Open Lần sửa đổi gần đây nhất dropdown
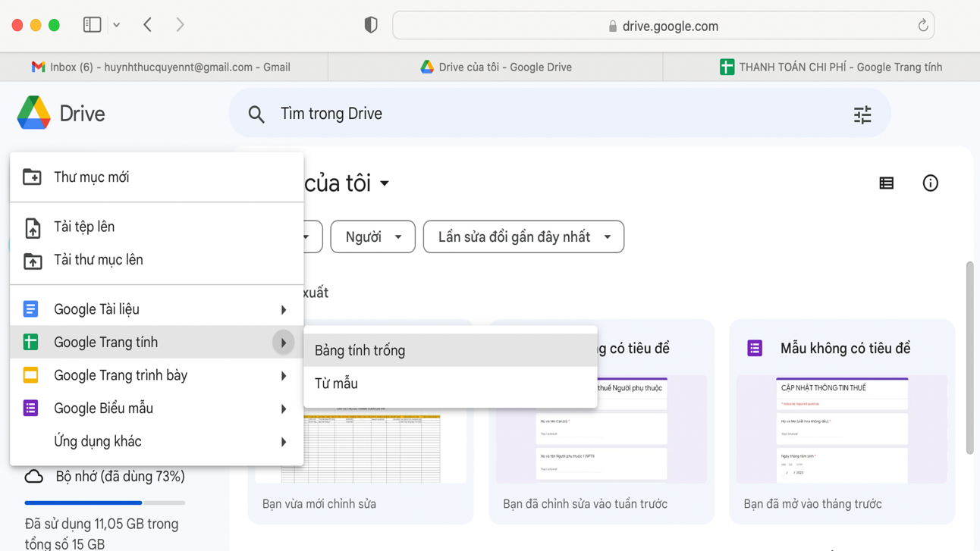 (x=523, y=237)
